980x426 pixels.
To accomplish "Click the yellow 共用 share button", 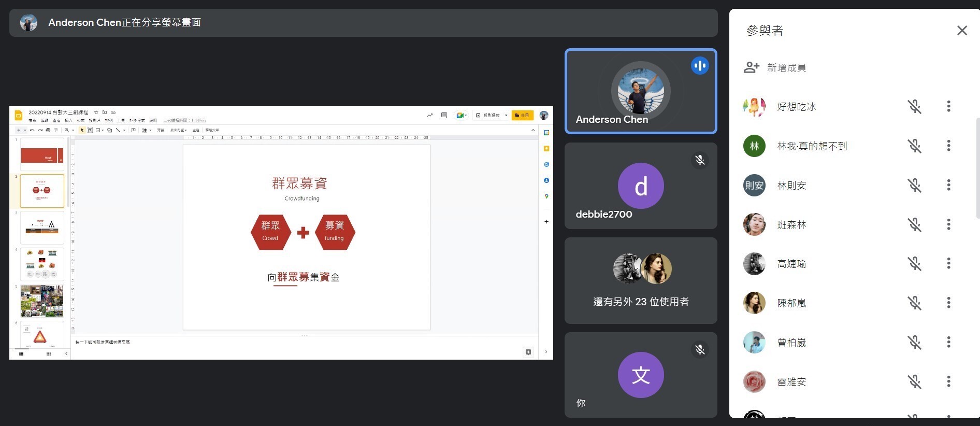I will 522,115.
